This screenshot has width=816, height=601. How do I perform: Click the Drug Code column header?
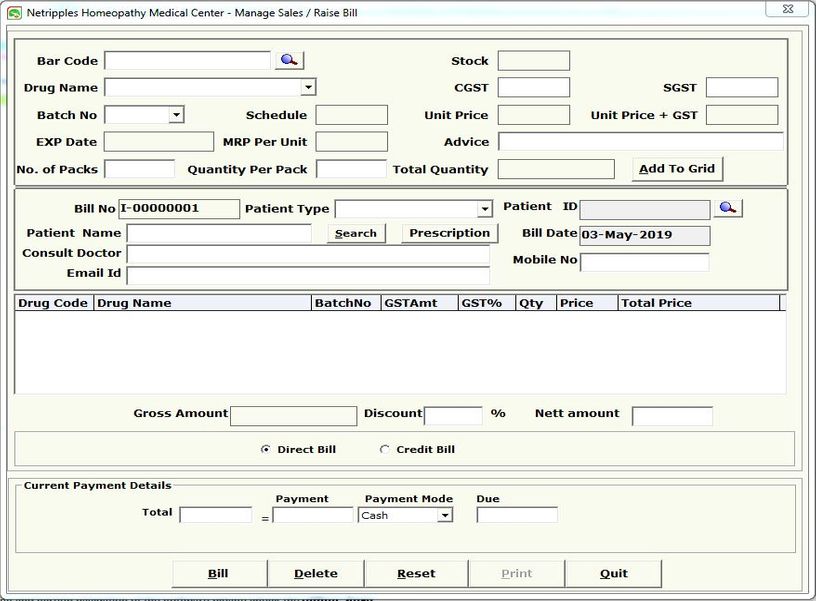54,303
